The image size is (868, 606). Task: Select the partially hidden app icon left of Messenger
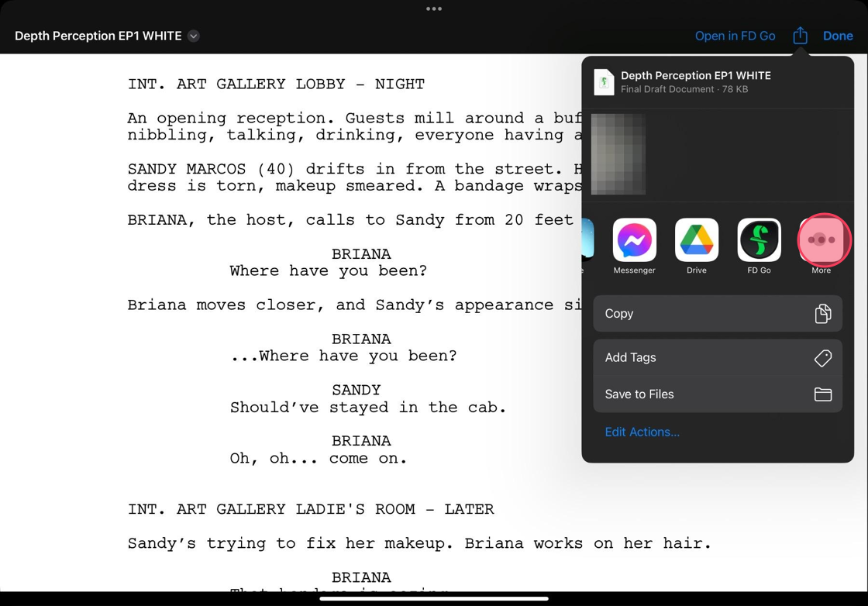pyautogui.click(x=588, y=239)
